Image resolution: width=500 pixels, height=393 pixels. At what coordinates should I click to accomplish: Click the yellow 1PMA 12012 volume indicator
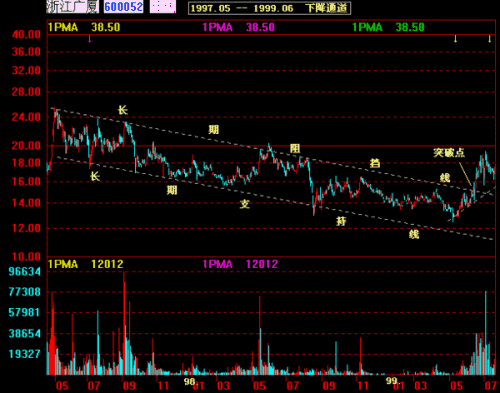pos(86,264)
